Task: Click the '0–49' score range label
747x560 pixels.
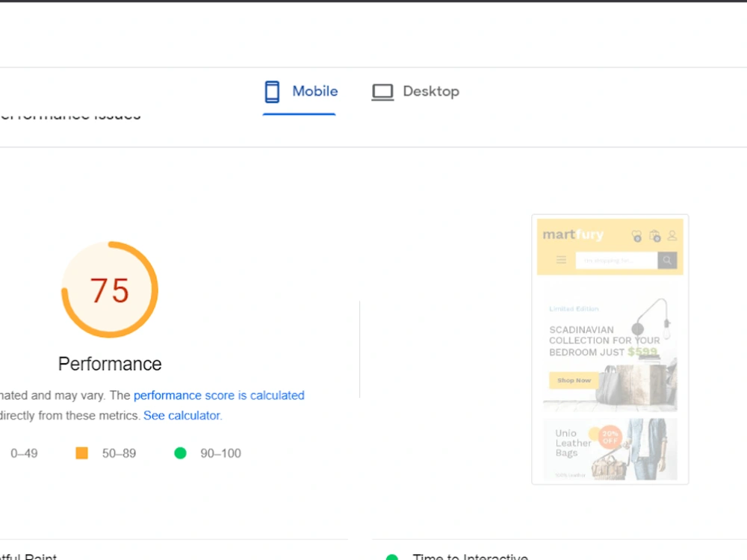Action: (25, 453)
